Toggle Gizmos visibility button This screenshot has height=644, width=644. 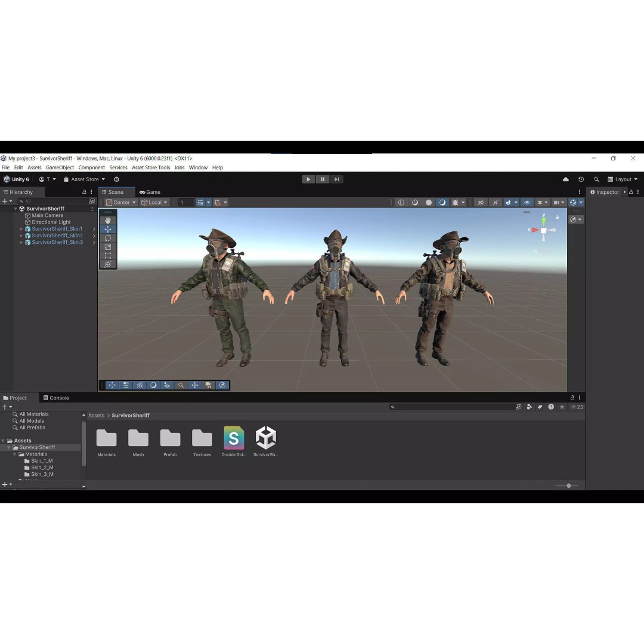coord(573,203)
